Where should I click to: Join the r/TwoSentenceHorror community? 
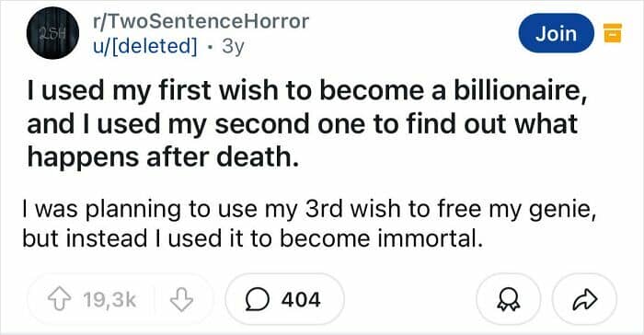coord(556,33)
